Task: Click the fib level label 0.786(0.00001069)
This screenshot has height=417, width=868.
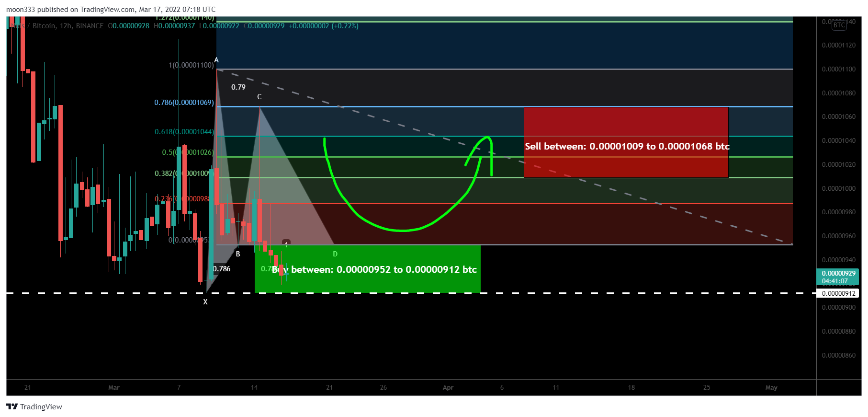Action: (184, 103)
